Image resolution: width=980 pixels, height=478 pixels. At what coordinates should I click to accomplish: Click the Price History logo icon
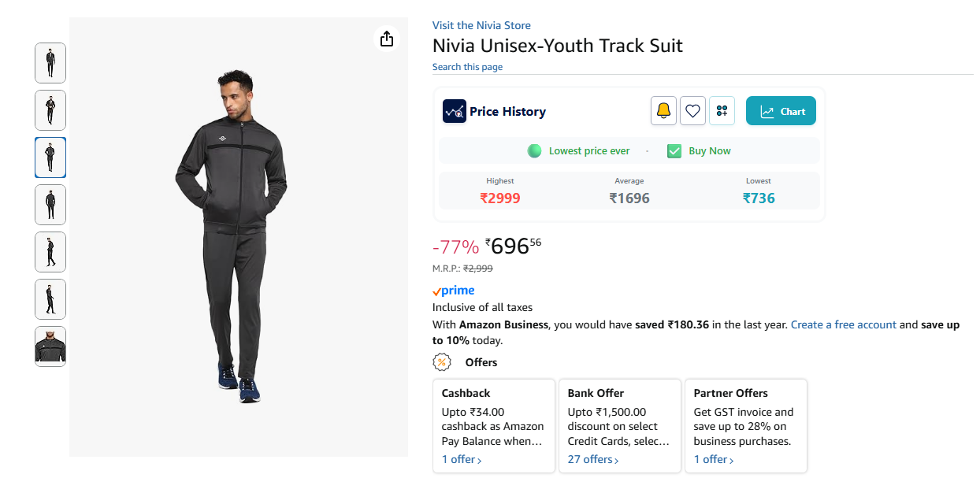click(455, 111)
